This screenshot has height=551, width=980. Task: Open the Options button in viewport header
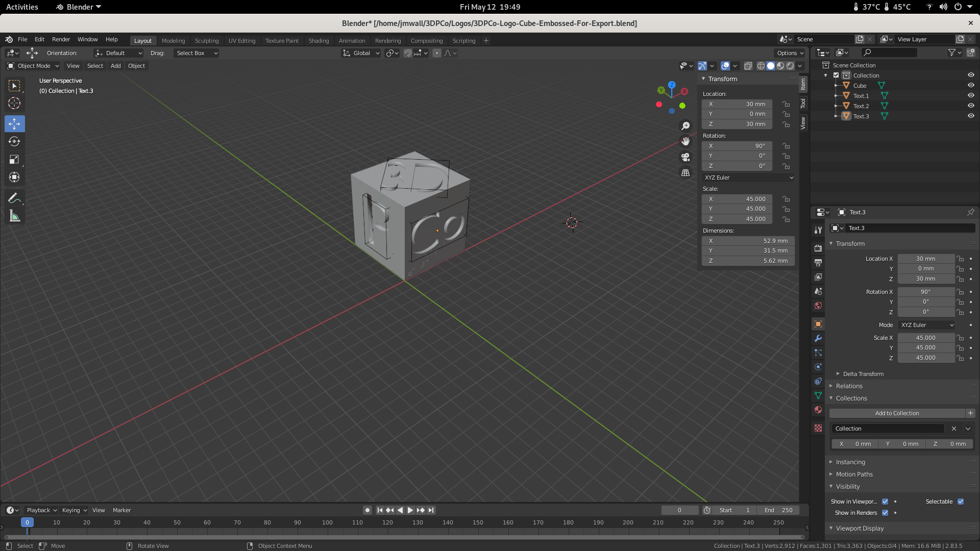[790, 53]
